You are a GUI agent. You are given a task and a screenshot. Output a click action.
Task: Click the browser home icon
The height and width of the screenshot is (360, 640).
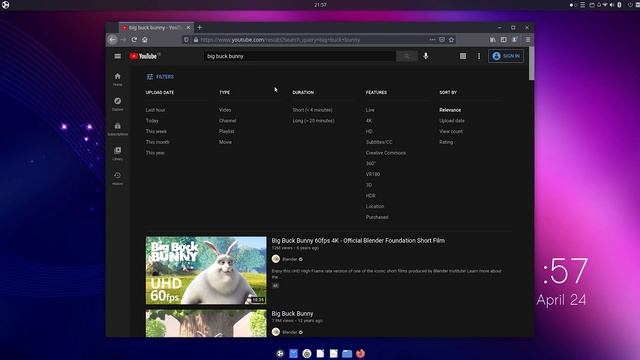[144, 40]
